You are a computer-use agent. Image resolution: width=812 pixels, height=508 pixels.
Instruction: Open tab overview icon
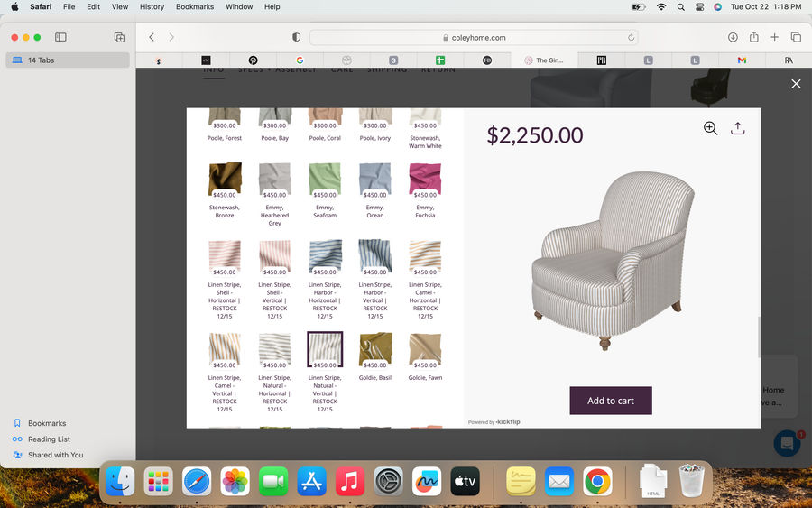click(796, 37)
